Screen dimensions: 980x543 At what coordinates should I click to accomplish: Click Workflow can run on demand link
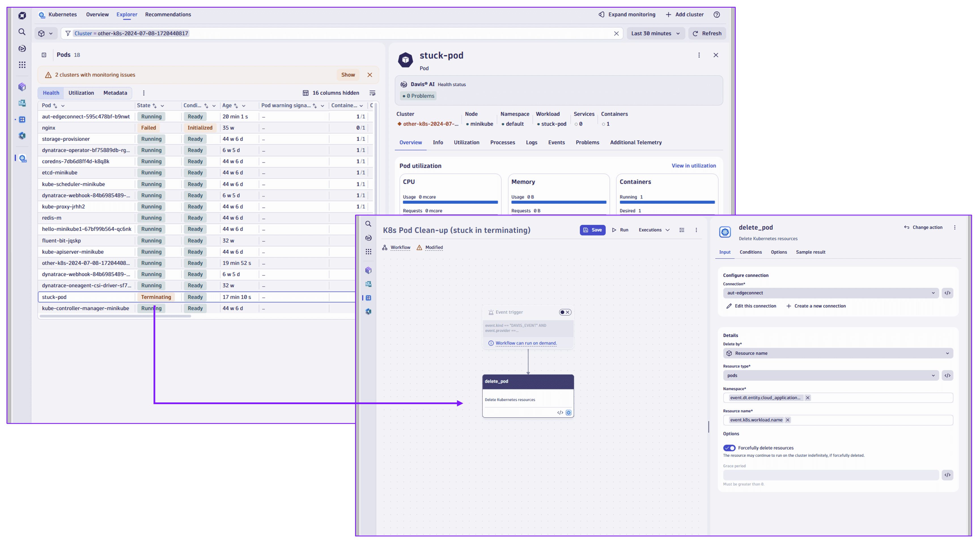coord(526,343)
